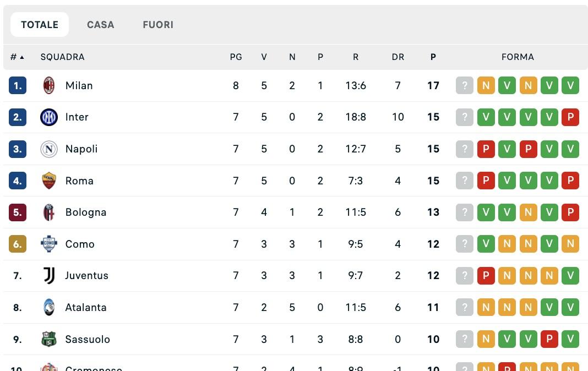Click Milan's gray upcoming match badge

coord(465,85)
